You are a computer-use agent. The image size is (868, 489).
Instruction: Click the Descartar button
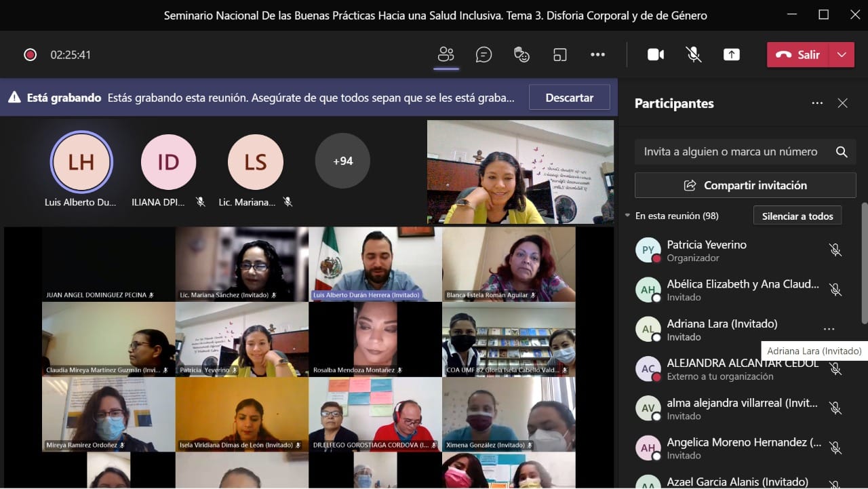(569, 98)
